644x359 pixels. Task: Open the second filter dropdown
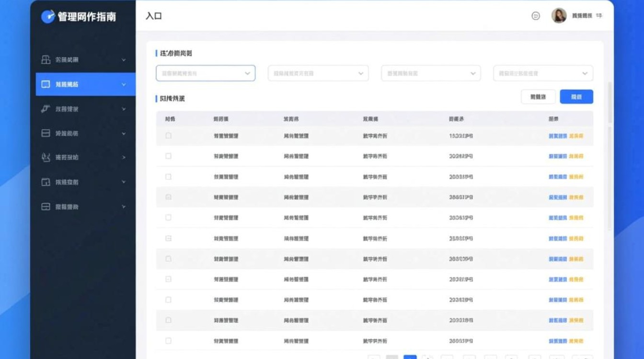click(318, 73)
